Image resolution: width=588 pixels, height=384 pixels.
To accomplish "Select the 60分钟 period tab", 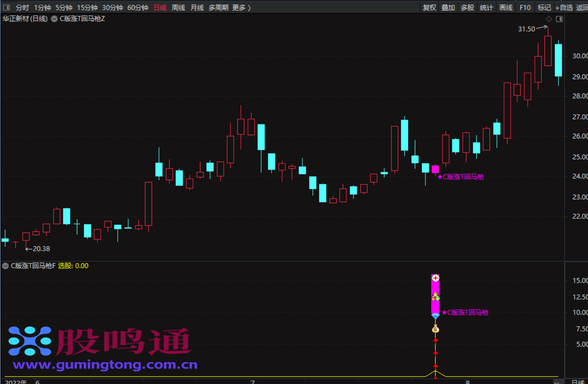I will pos(137,7).
